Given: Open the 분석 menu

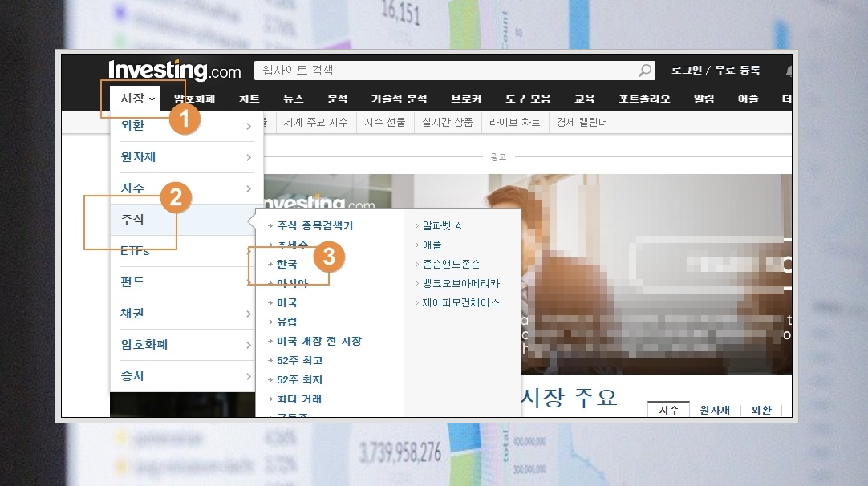Looking at the screenshot, I should pyautogui.click(x=337, y=99).
